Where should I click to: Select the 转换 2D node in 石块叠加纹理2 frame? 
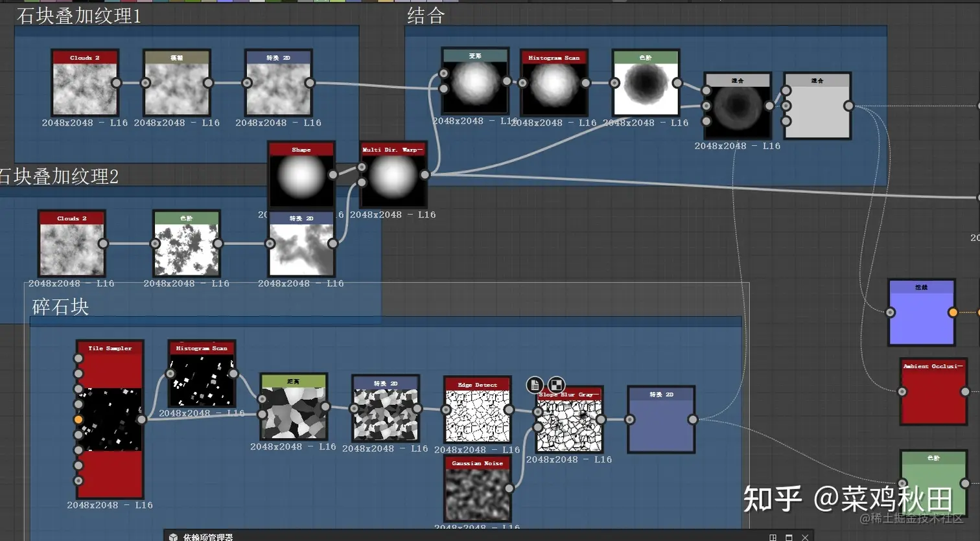click(x=301, y=244)
